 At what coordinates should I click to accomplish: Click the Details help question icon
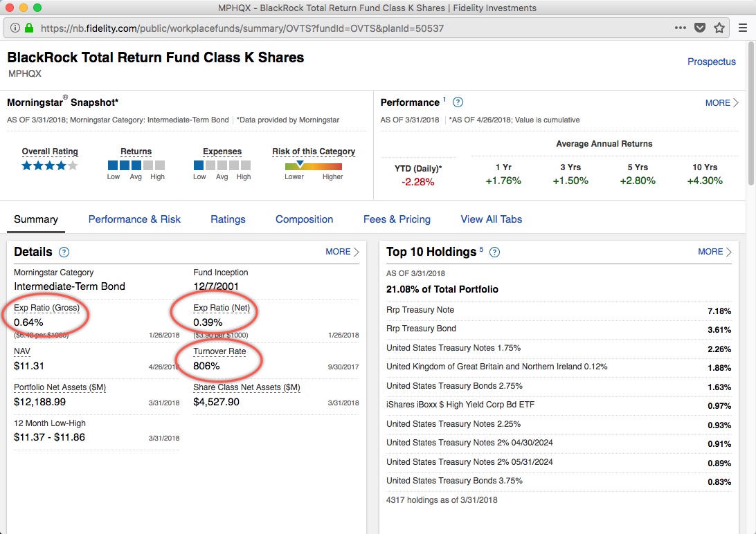click(x=64, y=252)
